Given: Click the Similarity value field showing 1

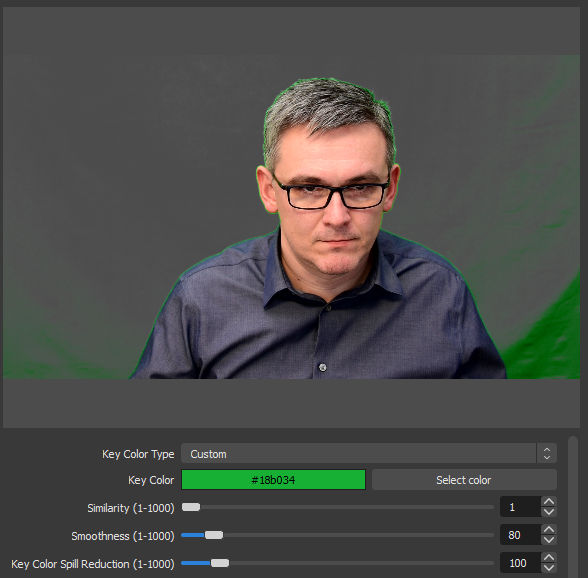Looking at the screenshot, I should (x=520, y=507).
